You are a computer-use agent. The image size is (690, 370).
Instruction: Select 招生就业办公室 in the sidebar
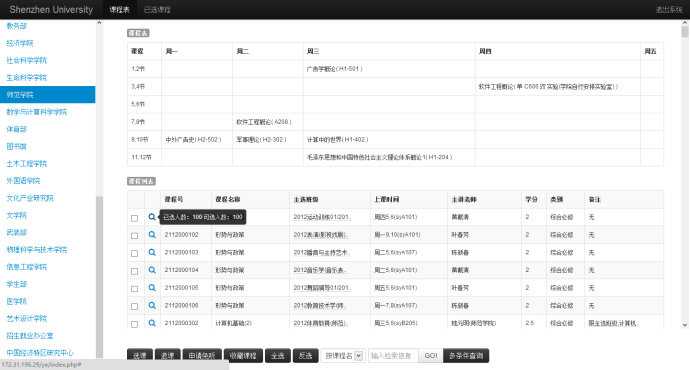30,336
